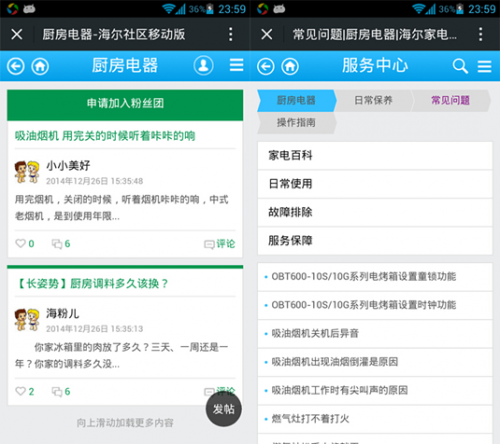Expand the 家电百科 category
This screenshot has height=444, width=500.
pos(375,156)
